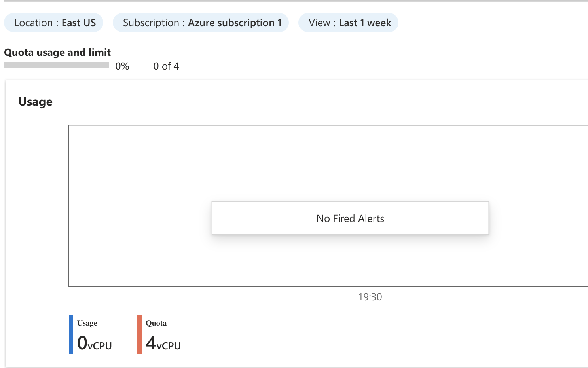
Task: Open the Location East US filter
Action: [x=54, y=23]
